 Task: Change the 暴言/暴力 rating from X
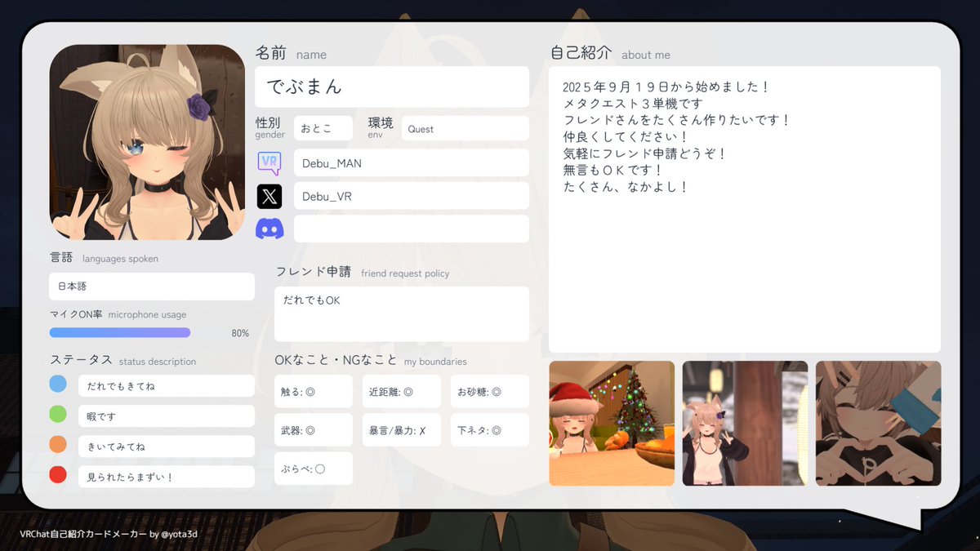coord(401,429)
